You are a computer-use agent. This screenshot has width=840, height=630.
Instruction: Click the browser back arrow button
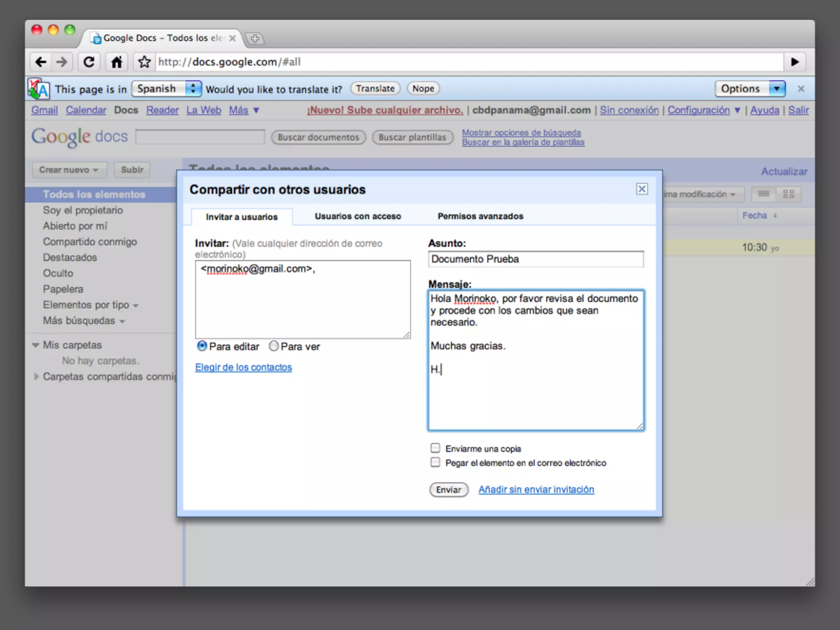tap(41, 62)
